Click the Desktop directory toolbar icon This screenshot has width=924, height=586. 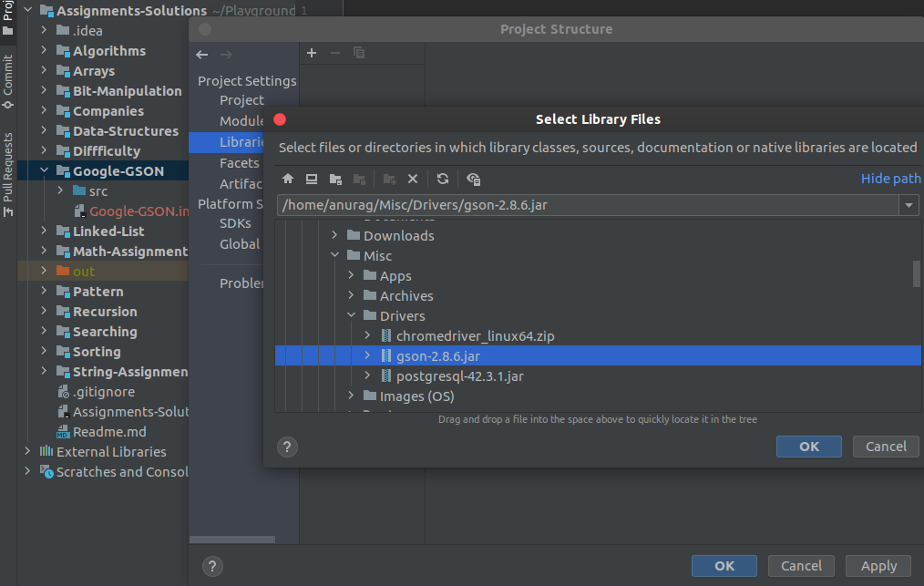311,180
